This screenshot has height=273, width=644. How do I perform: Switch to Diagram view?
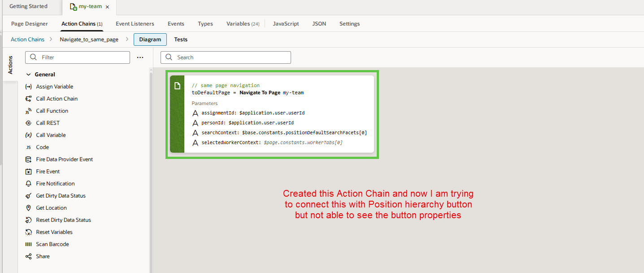click(x=150, y=40)
